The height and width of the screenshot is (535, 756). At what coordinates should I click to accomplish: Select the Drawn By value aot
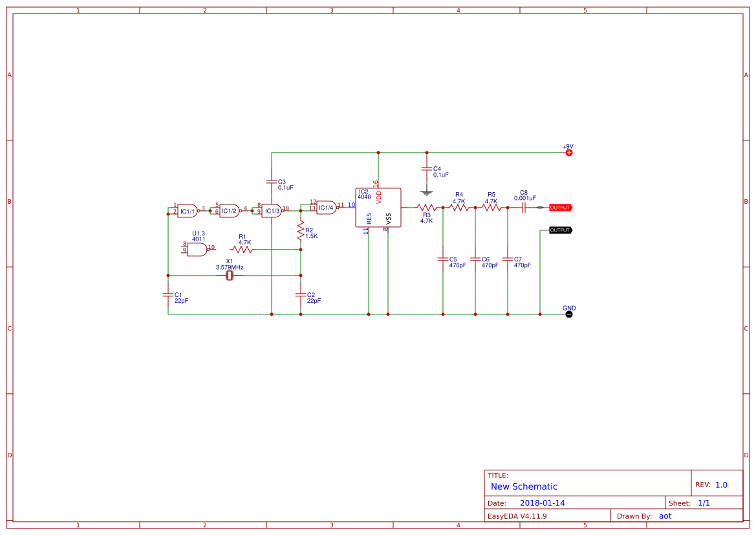point(665,516)
